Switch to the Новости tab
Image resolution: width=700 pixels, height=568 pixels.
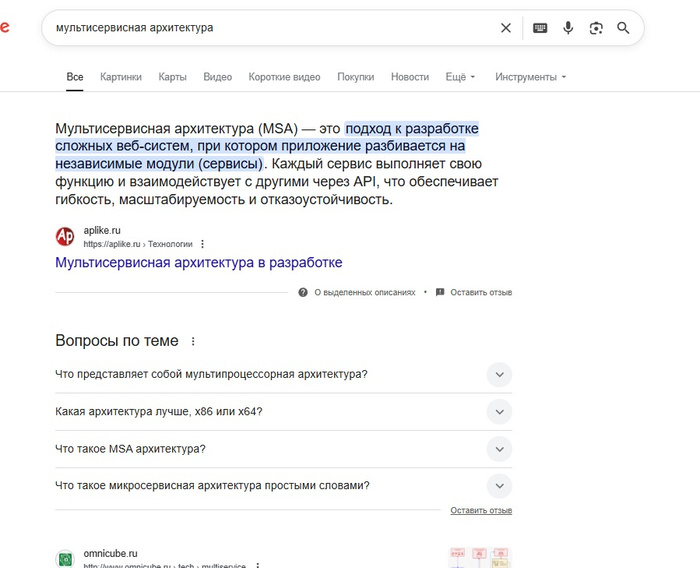(410, 77)
